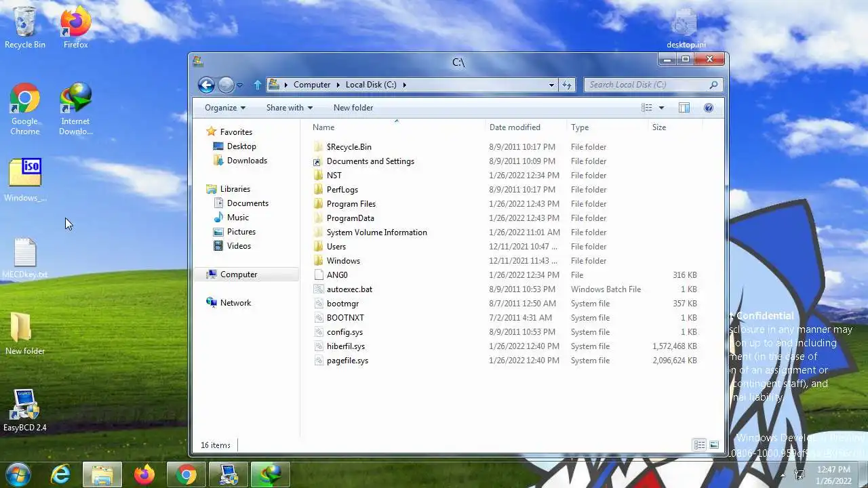Click the Back navigation arrow in Explorer
This screenshot has height=488, width=868.
[x=206, y=85]
